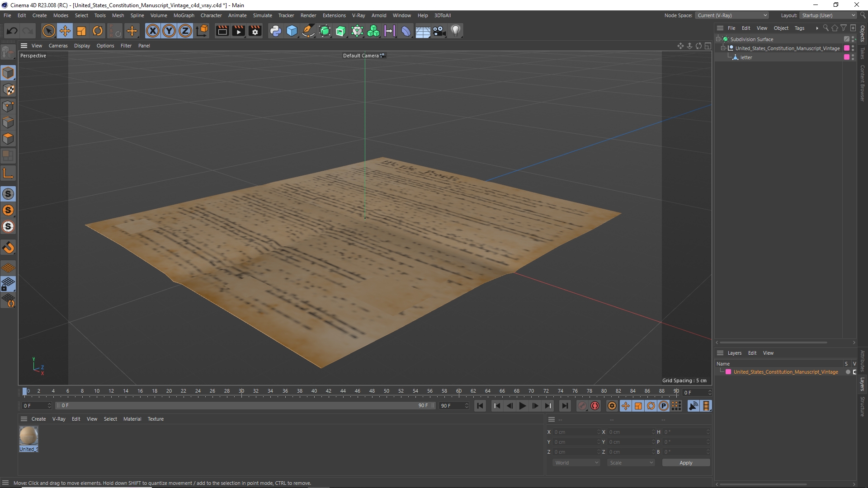Open the World coordinate dropdown

[x=576, y=463]
